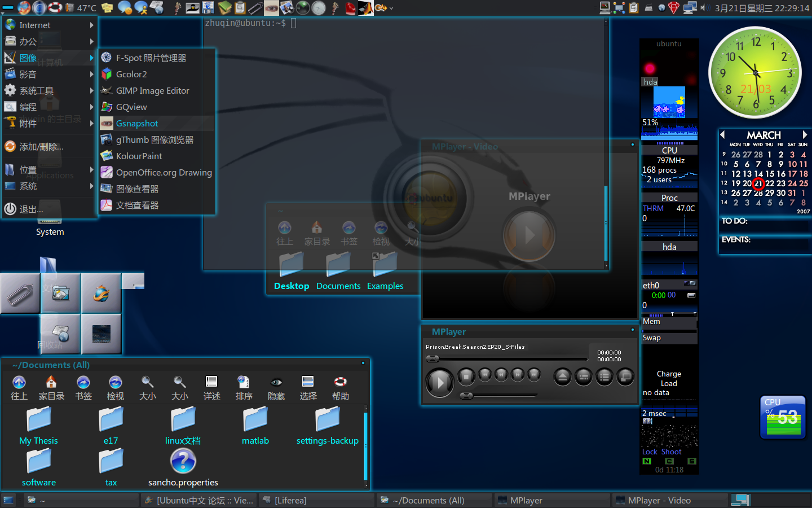Image resolution: width=812 pixels, height=508 pixels.
Task: Expand the 位置 submenu
Action: coord(49,169)
